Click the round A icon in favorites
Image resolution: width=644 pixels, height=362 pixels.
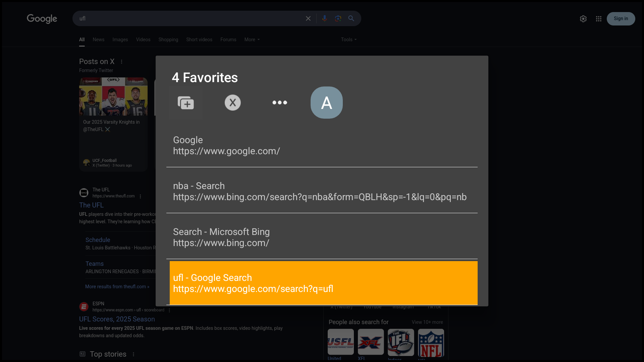point(327,103)
